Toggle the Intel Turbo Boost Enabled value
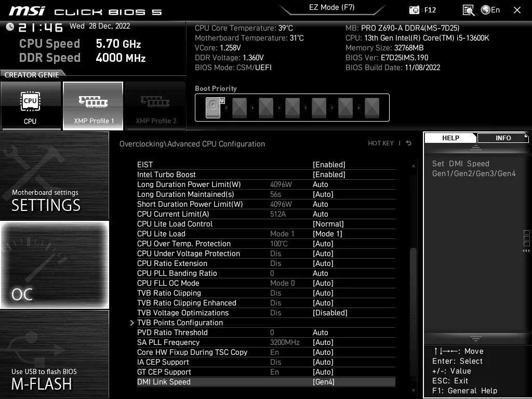This screenshot has height=399, width=532. point(329,175)
